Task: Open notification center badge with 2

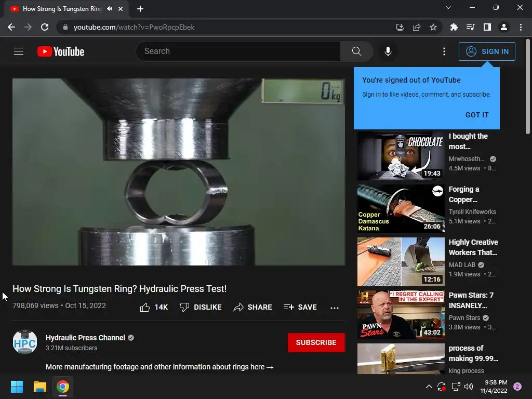Action: 517,387
